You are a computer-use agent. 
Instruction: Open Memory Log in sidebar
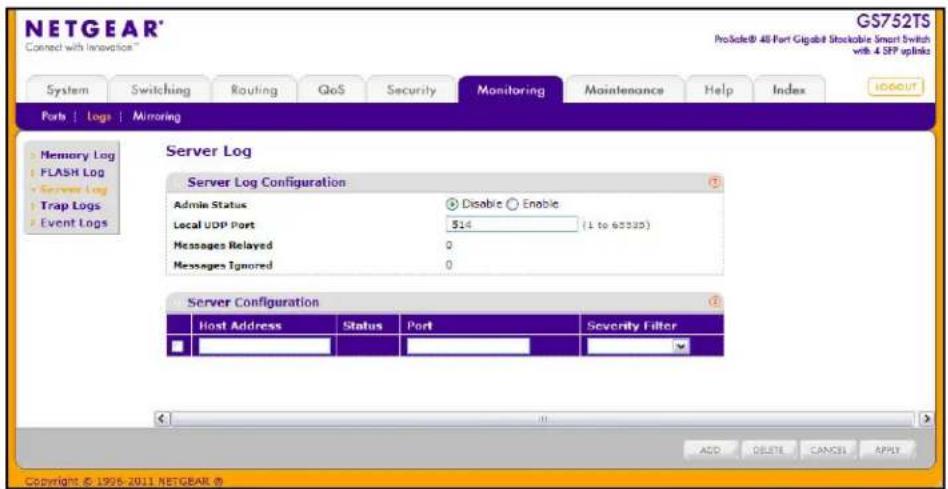point(77,156)
